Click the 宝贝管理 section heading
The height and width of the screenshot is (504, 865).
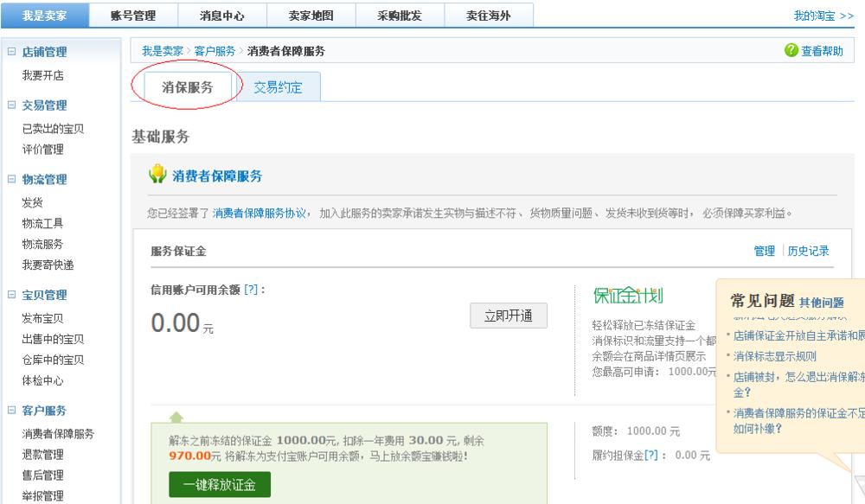(44, 295)
